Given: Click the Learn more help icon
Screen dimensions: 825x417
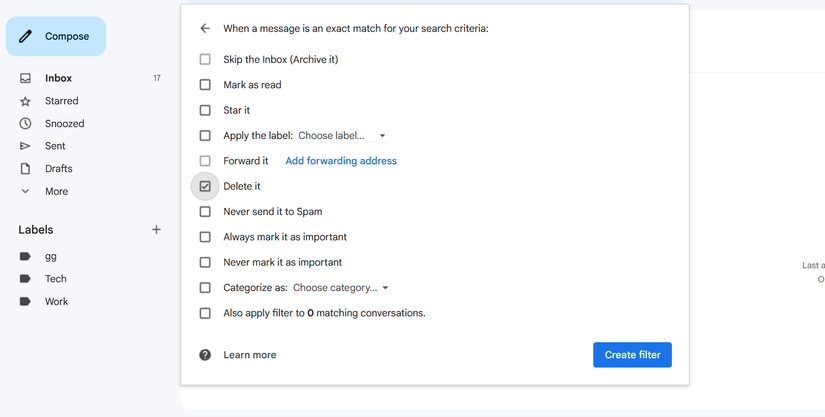Looking at the screenshot, I should [205, 355].
